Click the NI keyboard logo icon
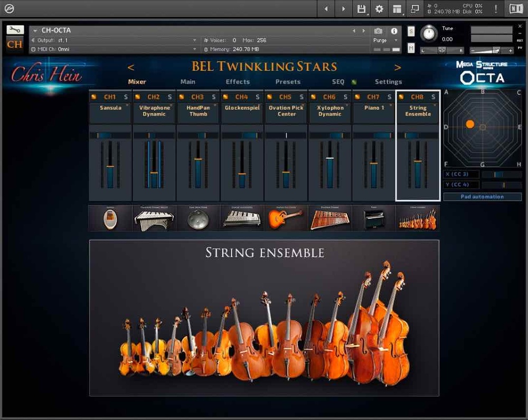 point(515,9)
